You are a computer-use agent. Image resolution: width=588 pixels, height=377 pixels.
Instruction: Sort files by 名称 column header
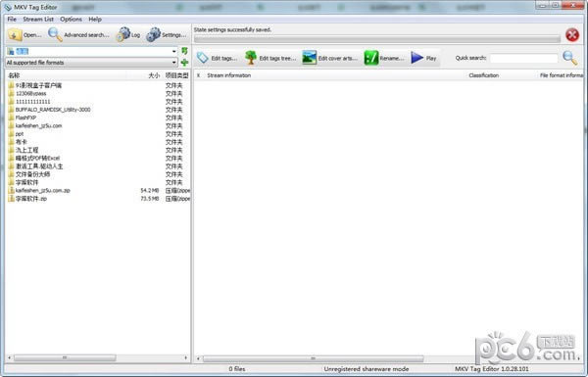14,75
